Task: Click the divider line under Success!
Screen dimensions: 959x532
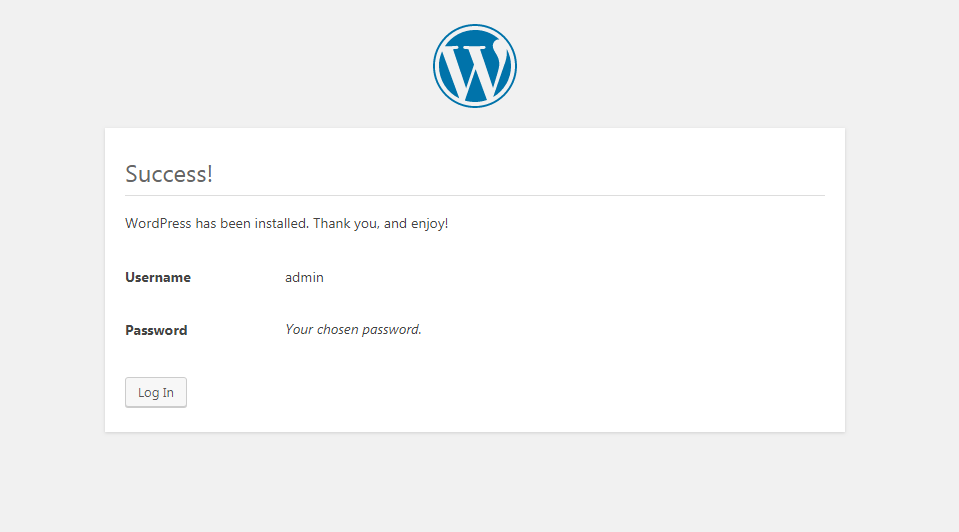Action: click(475, 196)
